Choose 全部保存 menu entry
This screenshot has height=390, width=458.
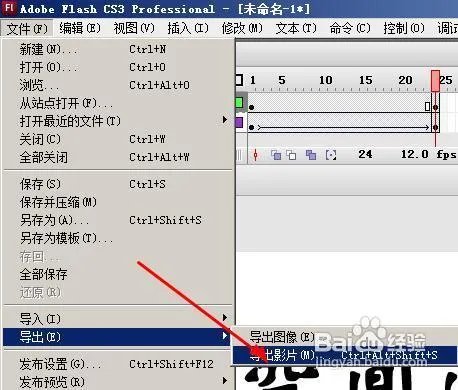[118, 274]
